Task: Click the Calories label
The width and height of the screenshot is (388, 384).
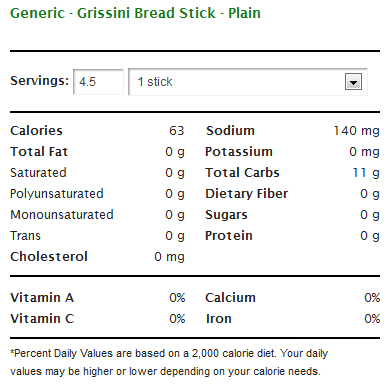Action: [36, 131]
